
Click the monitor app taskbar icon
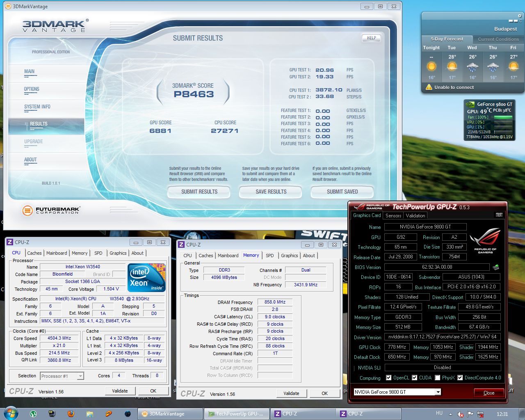52,414
